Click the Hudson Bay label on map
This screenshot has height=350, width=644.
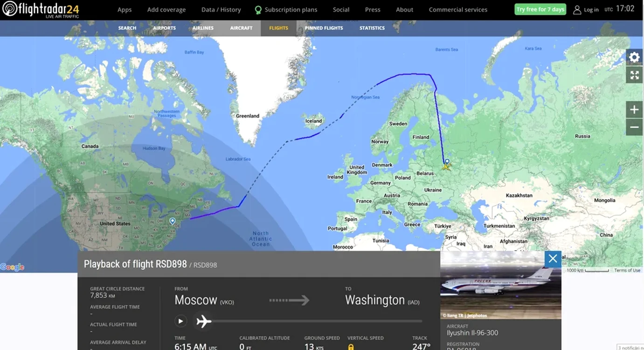pos(154,148)
